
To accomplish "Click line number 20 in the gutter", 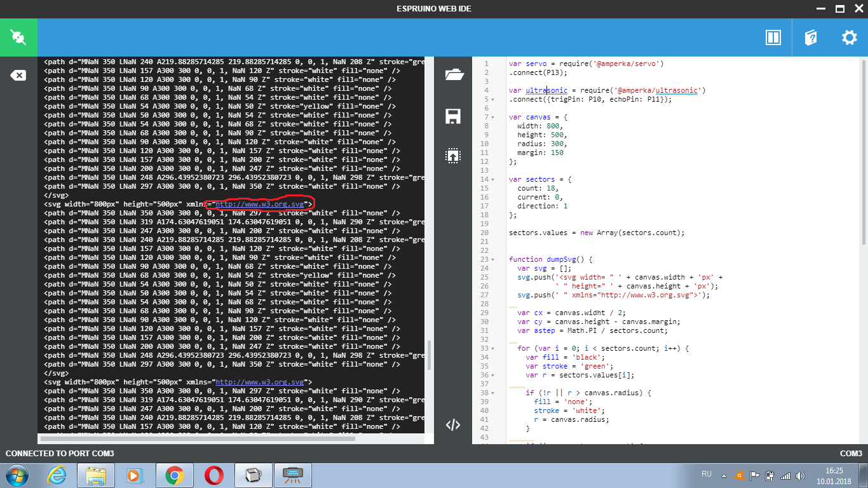I will pos(484,233).
